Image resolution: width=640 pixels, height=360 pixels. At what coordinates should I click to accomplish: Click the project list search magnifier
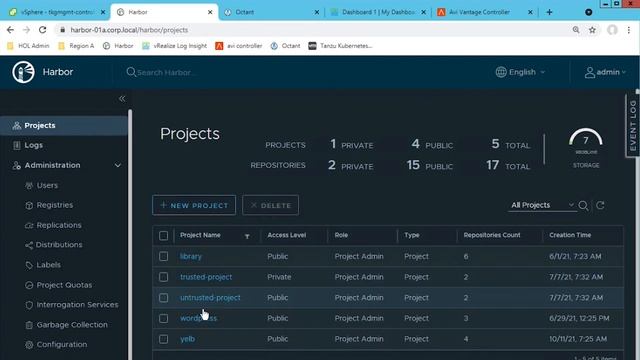583,206
